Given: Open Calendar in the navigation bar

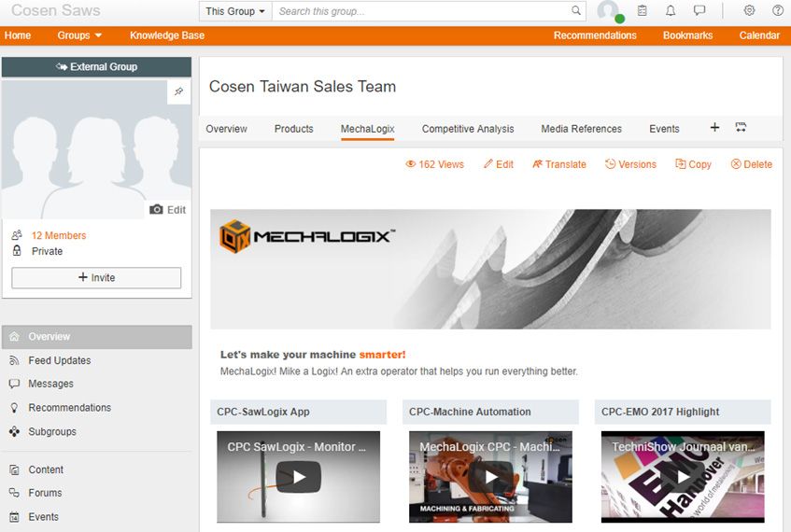Looking at the screenshot, I should (759, 35).
